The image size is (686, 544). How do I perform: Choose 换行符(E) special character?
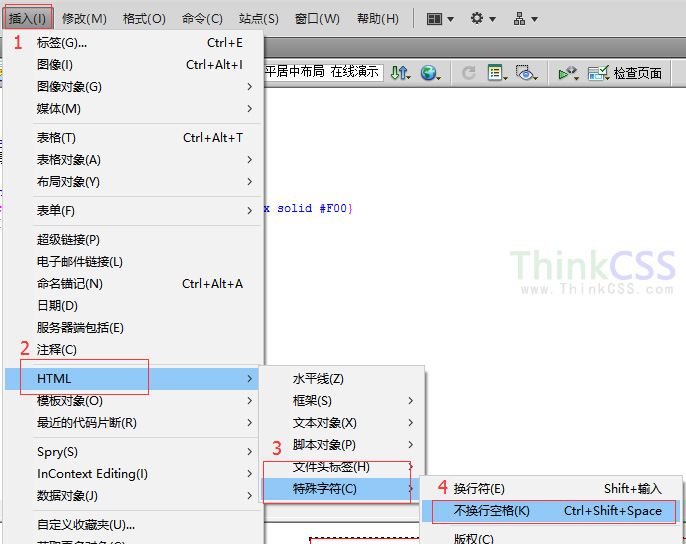[551, 488]
